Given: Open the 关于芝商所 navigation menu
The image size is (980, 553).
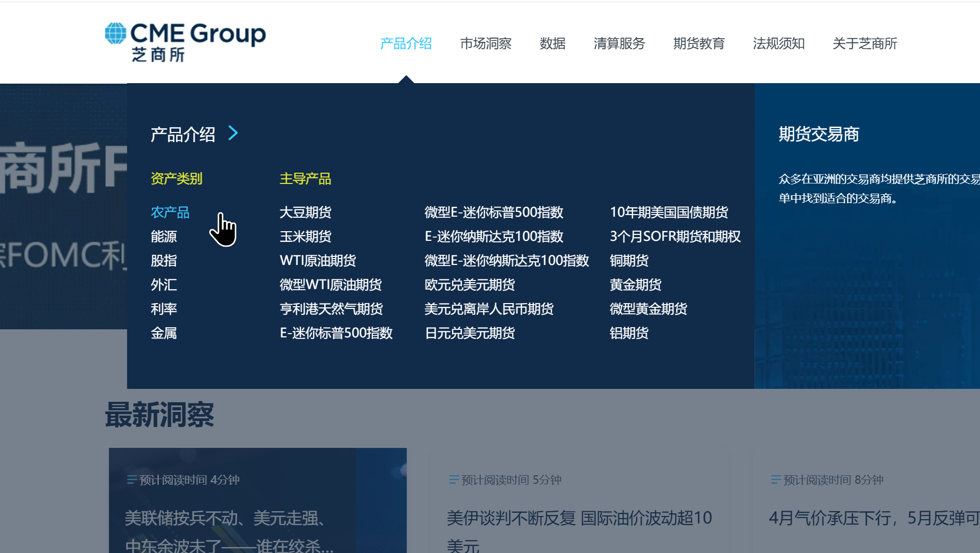Looking at the screenshot, I should pos(865,43).
